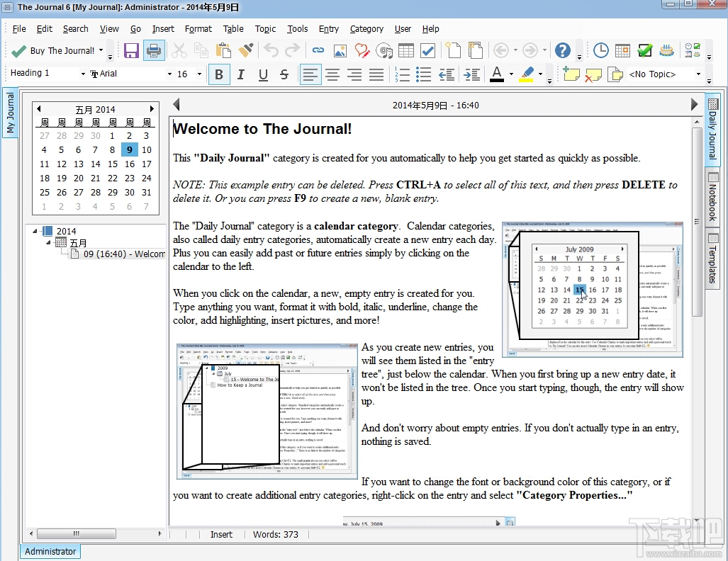Image resolution: width=728 pixels, height=561 pixels.
Task: Toggle italic formatting
Action: (x=241, y=74)
